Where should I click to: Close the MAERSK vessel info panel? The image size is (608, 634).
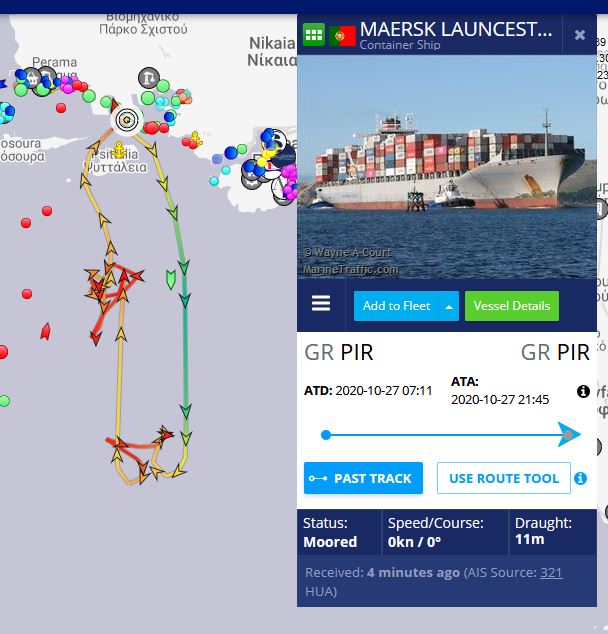pyautogui.click(x=580, y=35)
